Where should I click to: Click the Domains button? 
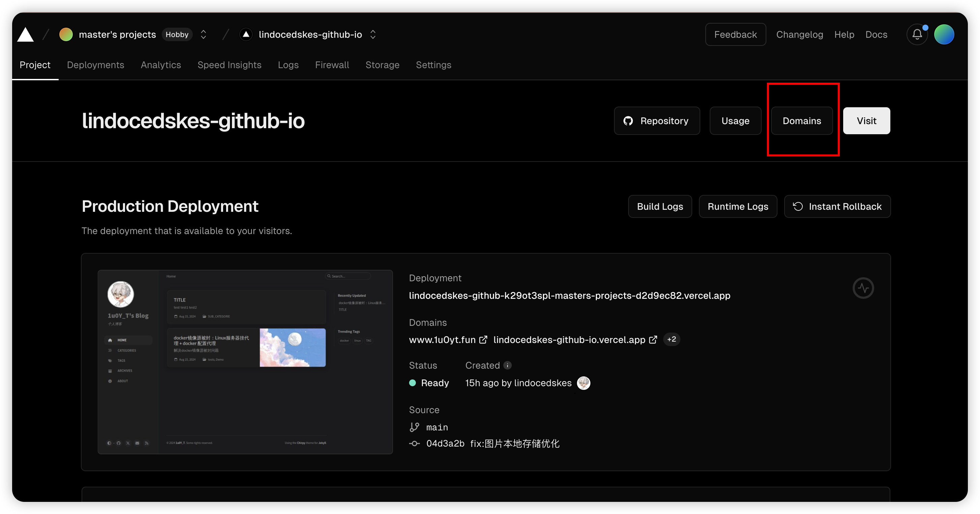point(802,121)
